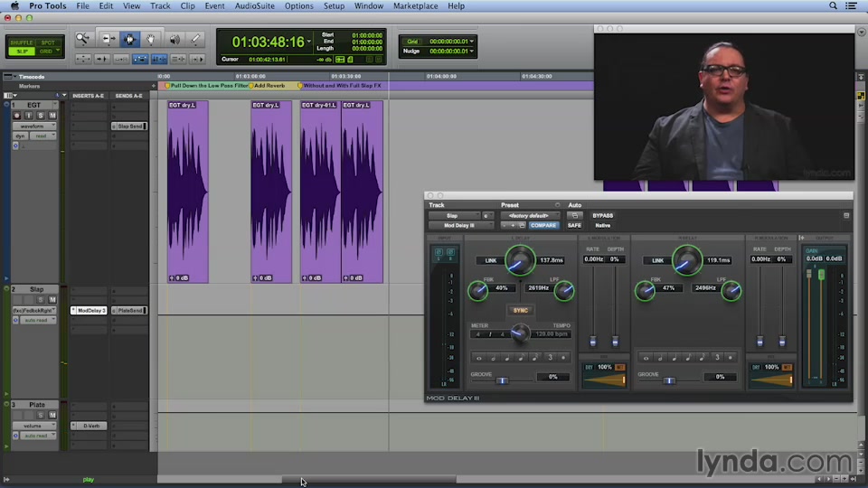Click the right input phase invert icon

[450, 252]
